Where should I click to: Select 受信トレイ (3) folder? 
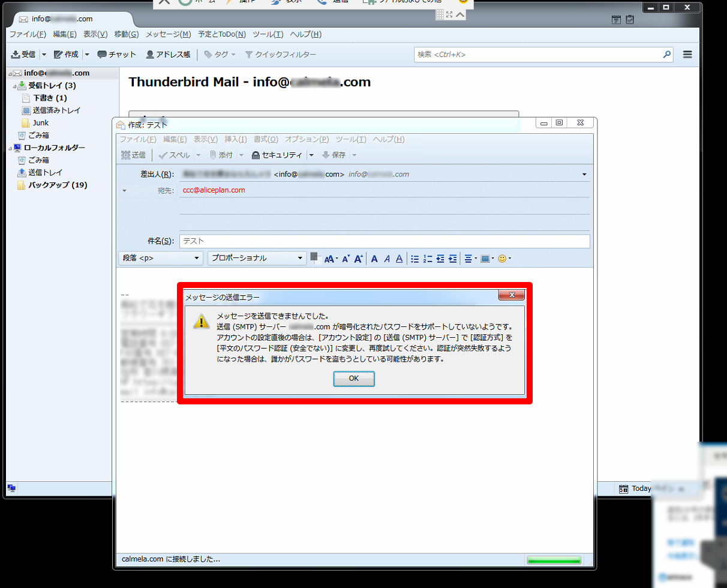tap(52, 86)
